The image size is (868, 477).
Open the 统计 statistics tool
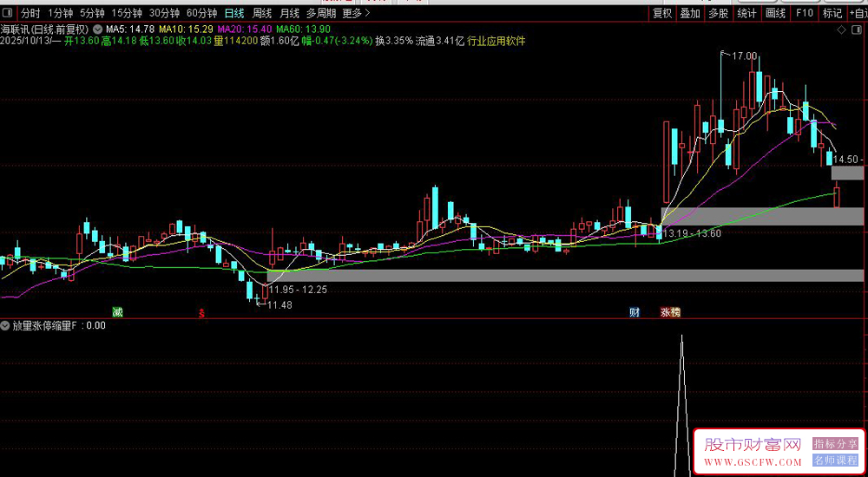(746, 13)
